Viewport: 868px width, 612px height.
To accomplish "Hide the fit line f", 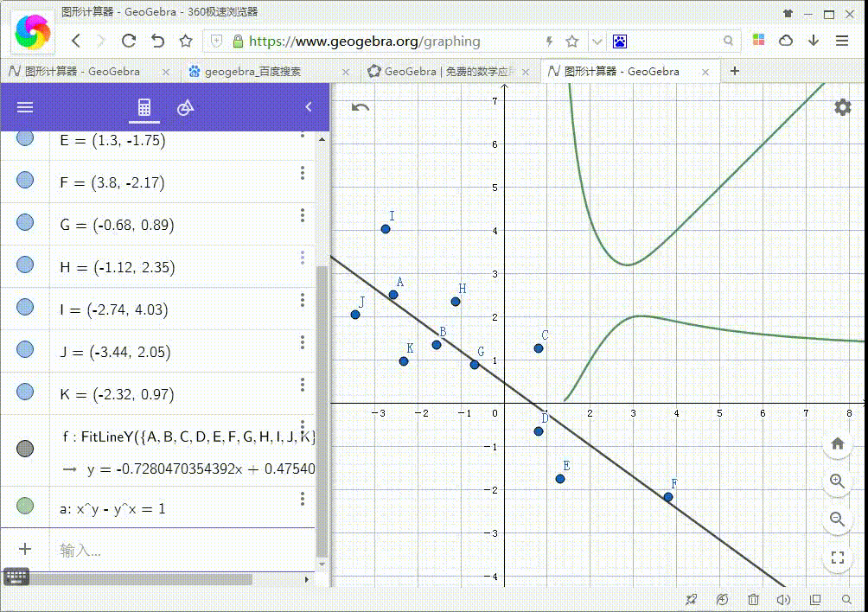I will pos(25,449).
